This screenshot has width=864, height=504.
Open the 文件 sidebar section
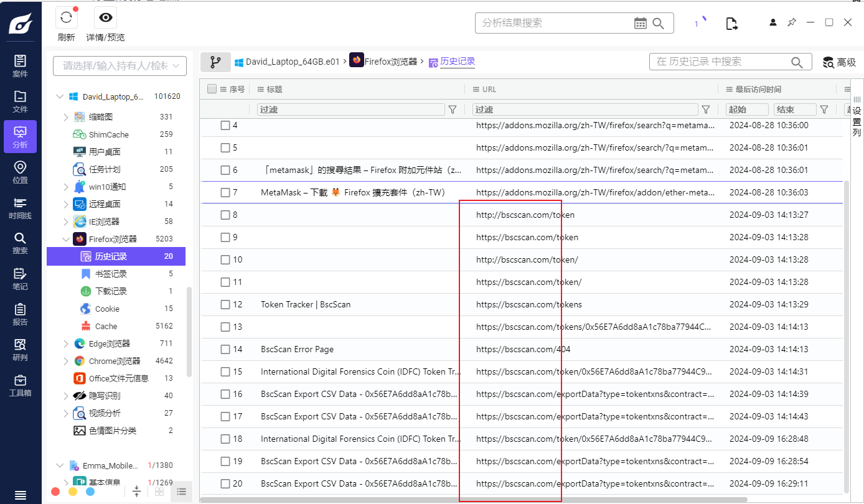pos(20,101)
